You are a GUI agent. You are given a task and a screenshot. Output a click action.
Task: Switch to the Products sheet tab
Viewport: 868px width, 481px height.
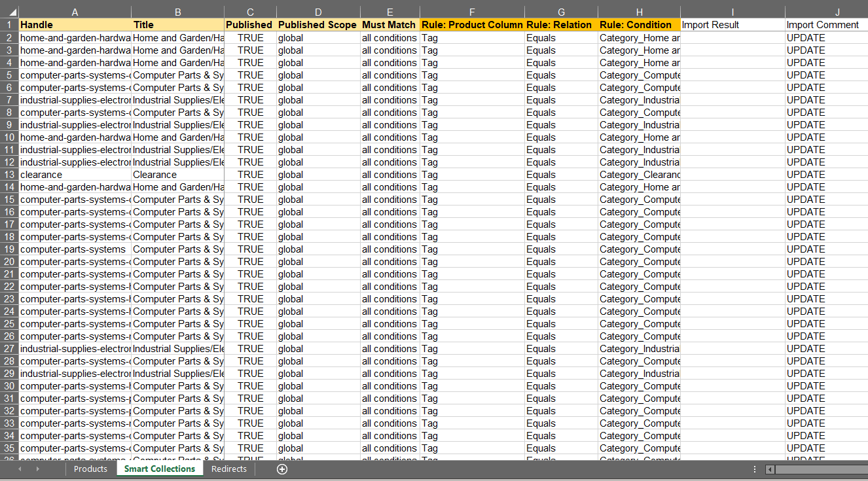90,469
